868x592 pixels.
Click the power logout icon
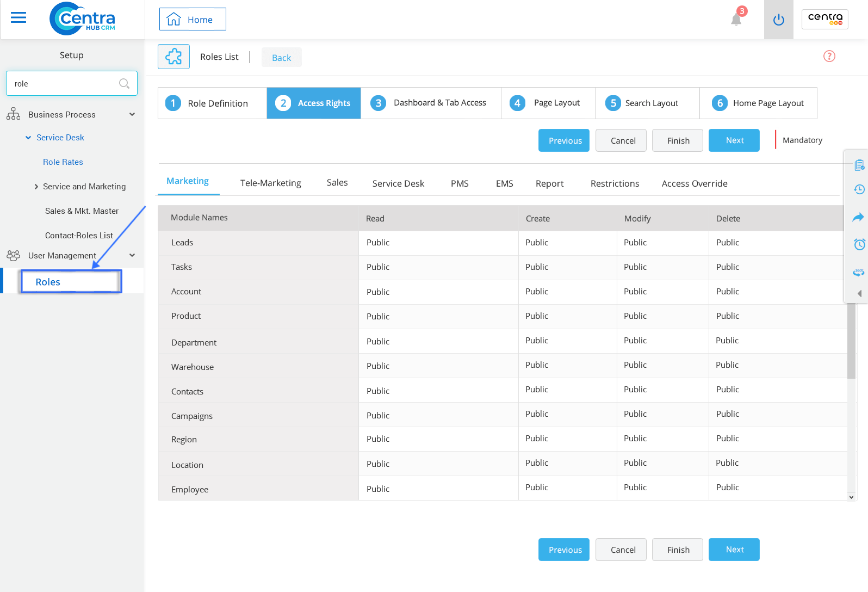pyautogui.click(x=779, y=20)
